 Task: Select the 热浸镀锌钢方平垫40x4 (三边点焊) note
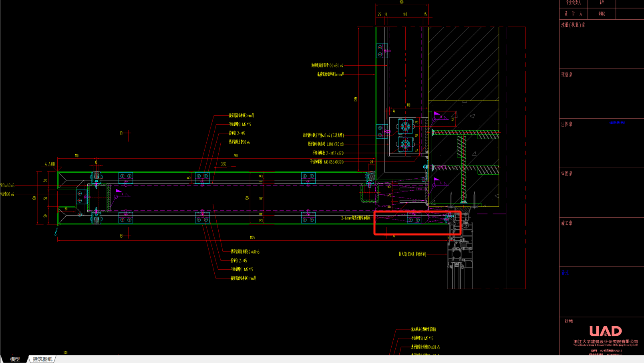[323, 135]
